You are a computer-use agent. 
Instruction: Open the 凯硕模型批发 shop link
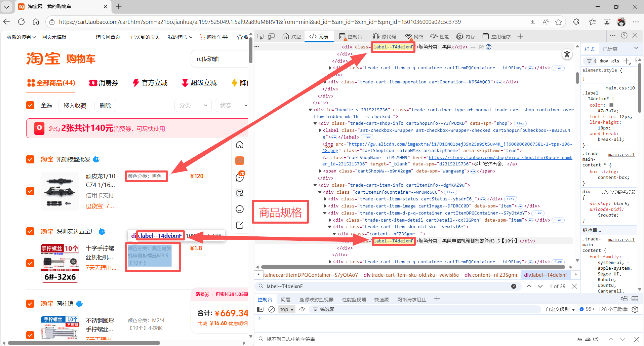pyautogui.click(x=73, y=159)
